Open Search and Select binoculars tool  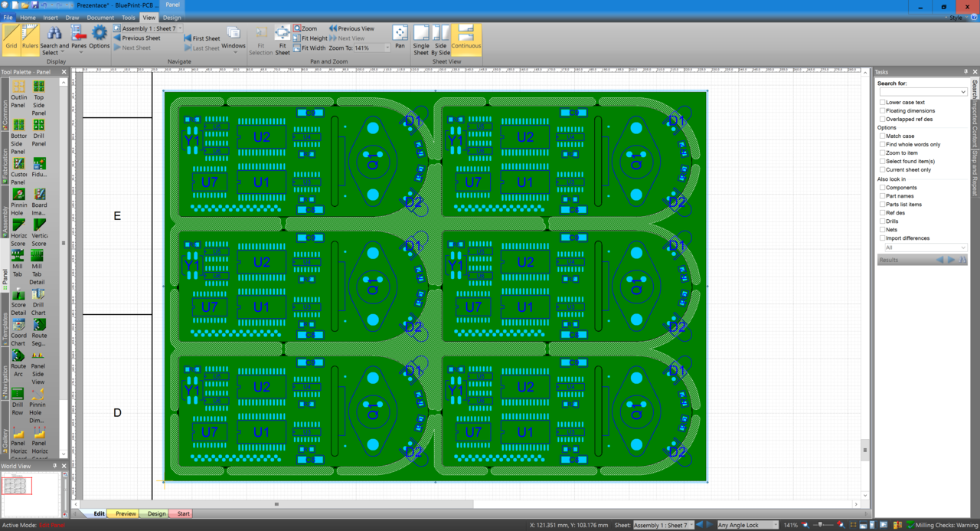coord(54,41)
